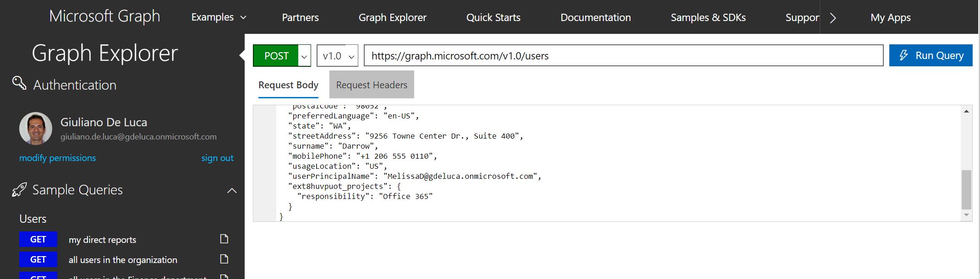Click the Microsoft Graph logo text
The image size is (980, 279).
pos(104,16)
